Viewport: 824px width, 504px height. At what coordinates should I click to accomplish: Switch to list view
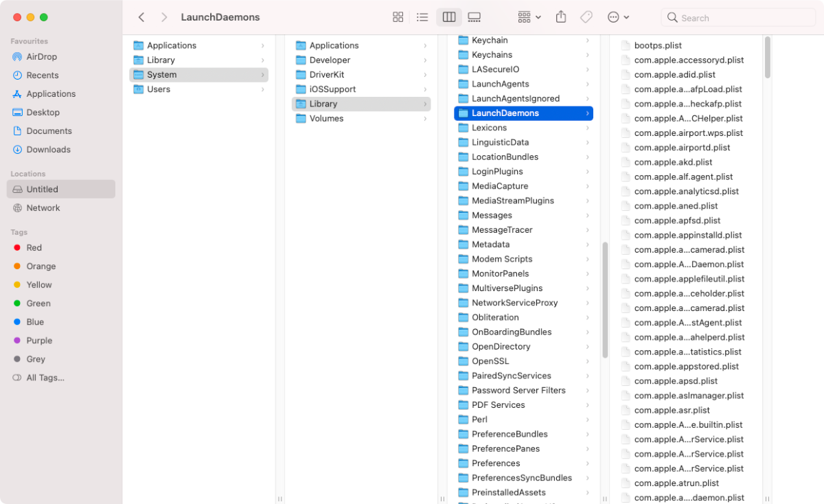422,16
